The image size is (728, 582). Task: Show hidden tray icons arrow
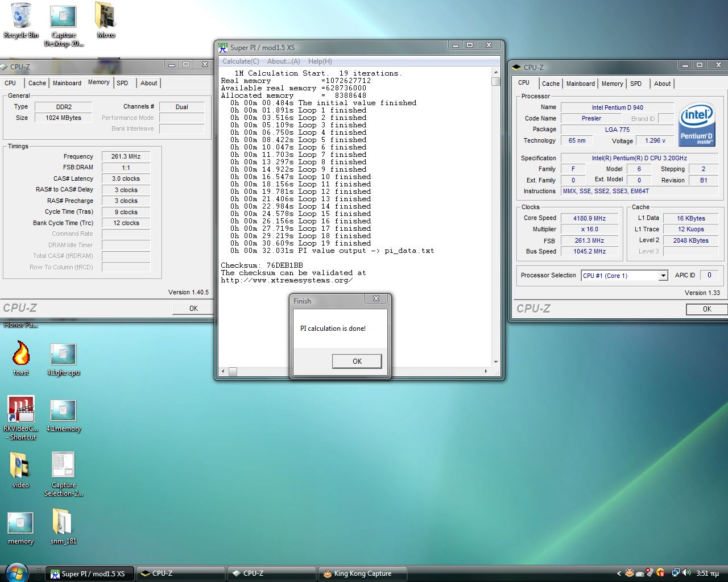[619, 573]
